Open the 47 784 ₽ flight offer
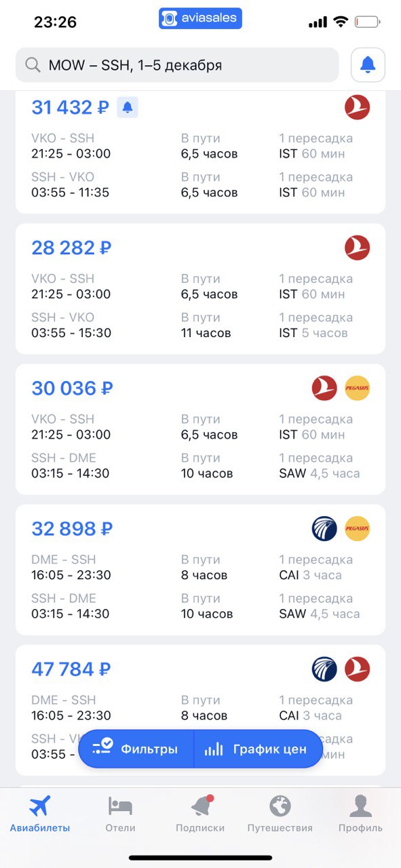This screenshot has width=401, height=868. click(200, 710)
